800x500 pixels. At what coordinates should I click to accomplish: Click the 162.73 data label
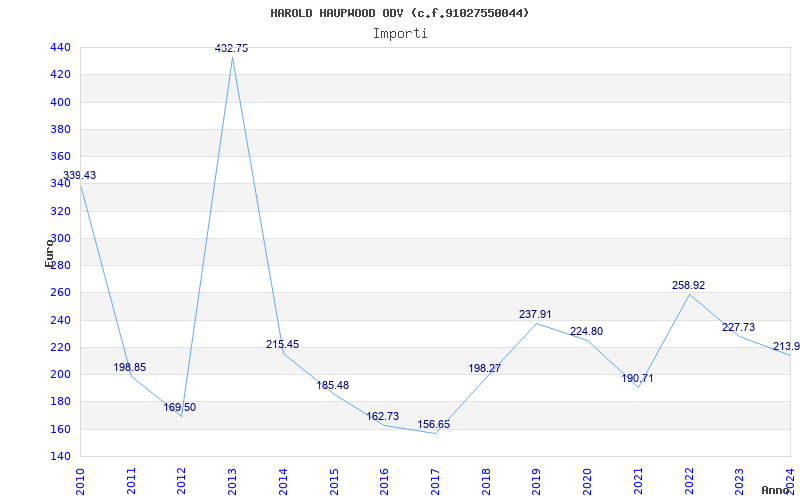[383, 417]
